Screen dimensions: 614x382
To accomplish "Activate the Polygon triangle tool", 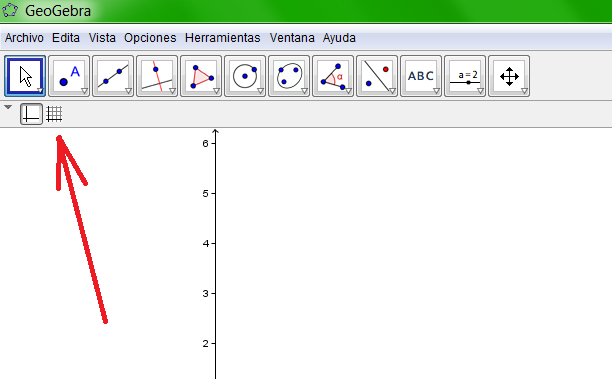I will (x=201, y=76).
